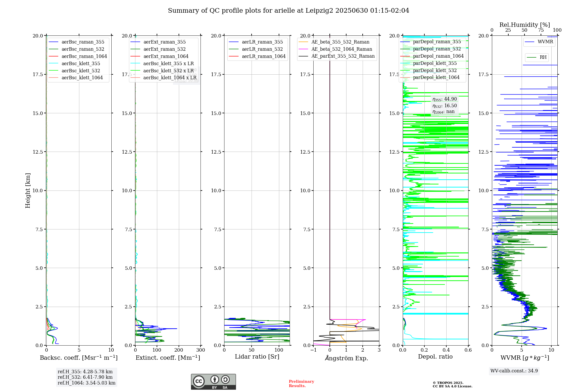The image size is (577, 392).
Task: Select legend entry aerBsc_klett_532 x LR
Action: click(x=162, y=71)
